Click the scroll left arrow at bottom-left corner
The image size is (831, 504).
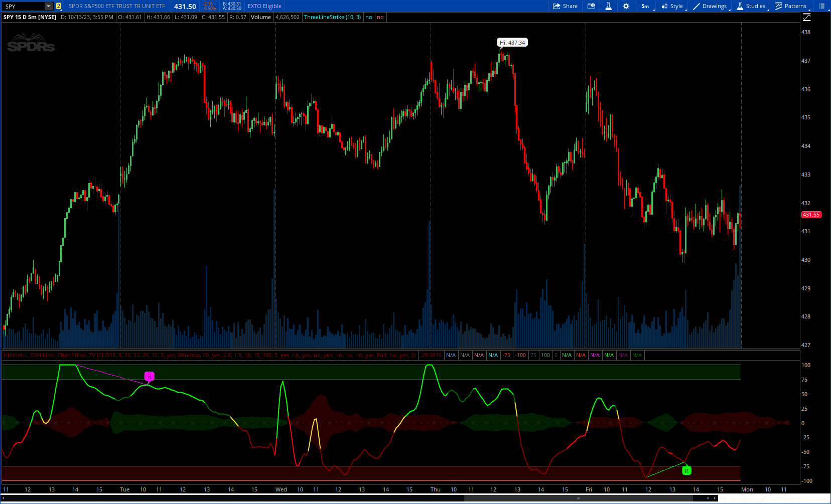[x=3, y=498]
